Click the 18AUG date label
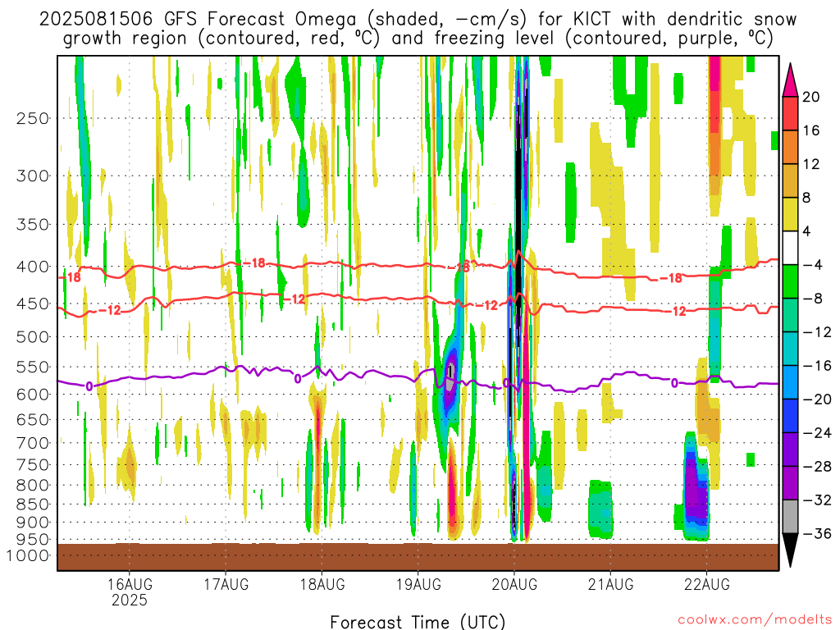Image resolution: width=840 pixels, height=630 pixels. pyautogui.click(x=322, y=584)
